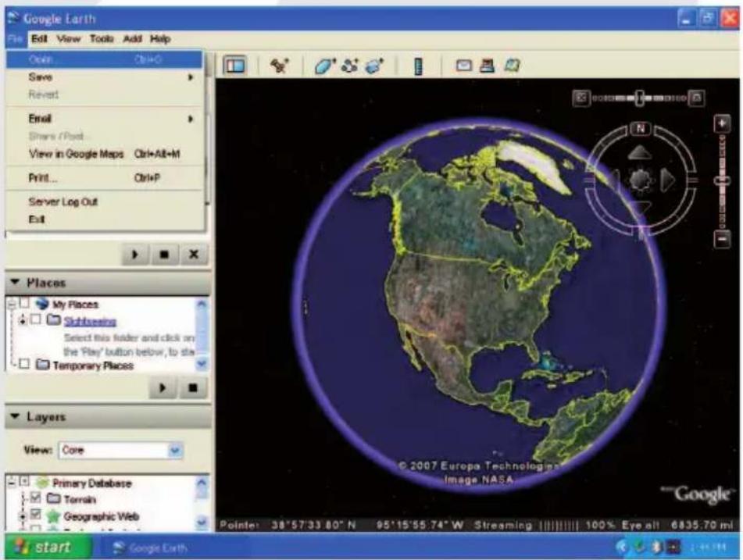
Task: Click the search panel stop button
Action: pyautogui.click(x=164, y=255)
